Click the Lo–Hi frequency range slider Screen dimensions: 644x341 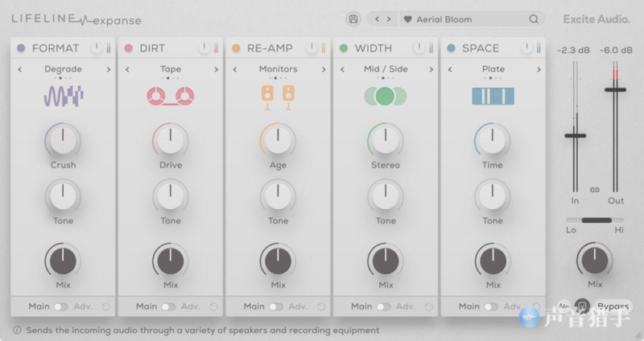pyautogui.click(x=595, y=220)
